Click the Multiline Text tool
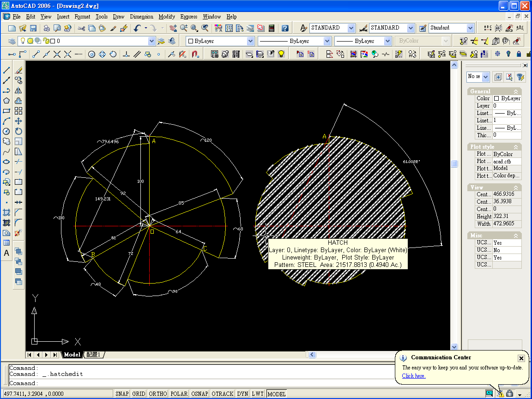532x399 pixels. coord(6,253)
